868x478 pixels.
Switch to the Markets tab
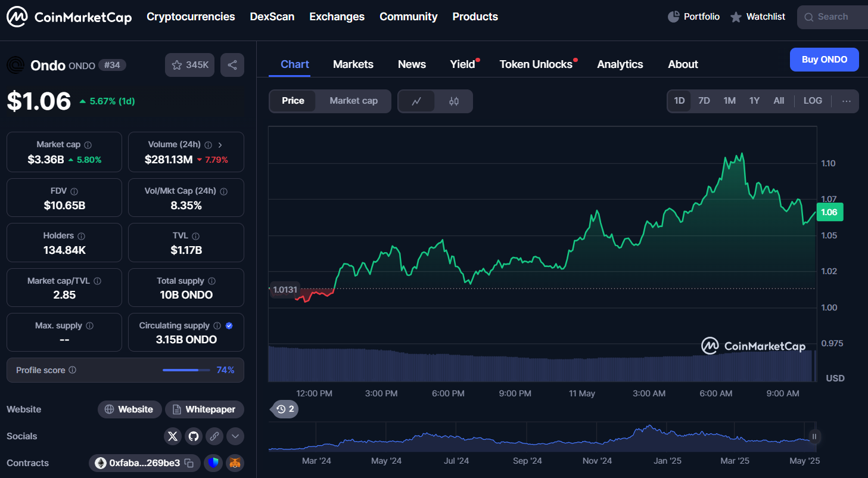[x=353, y=64]
